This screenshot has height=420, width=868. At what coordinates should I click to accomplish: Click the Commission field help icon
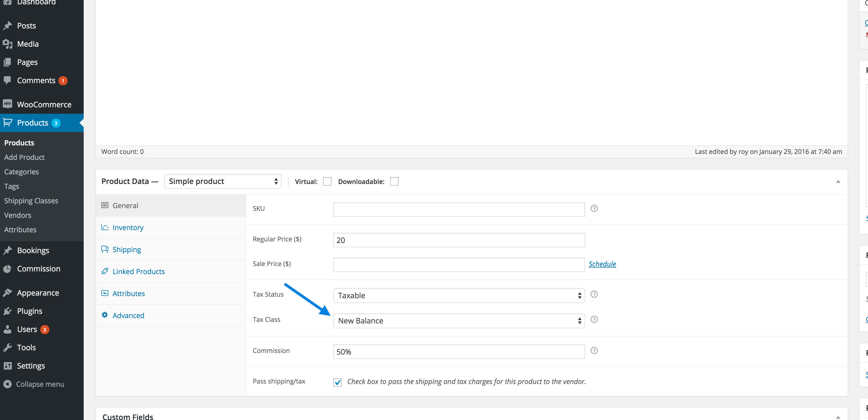pos(594,351)
